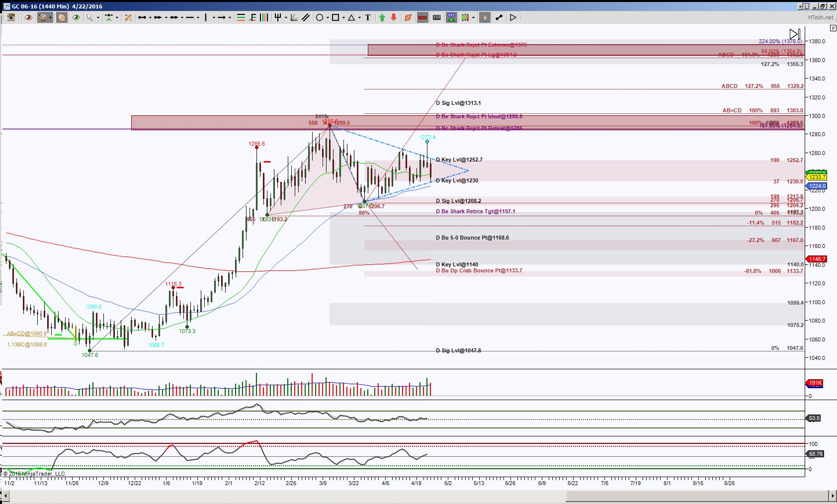
Task: Expand the paint palette dropdown arrow
Action: pos(51,17)
